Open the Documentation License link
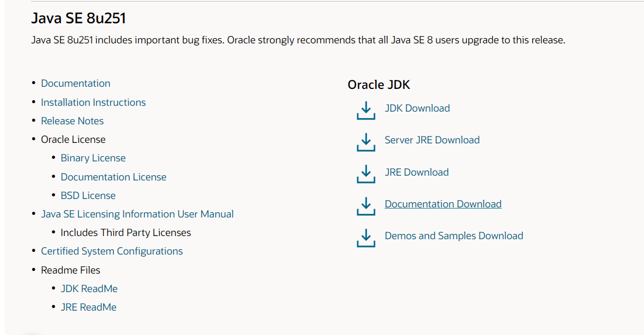Screen dimensions: 644x335 point(113,177)
